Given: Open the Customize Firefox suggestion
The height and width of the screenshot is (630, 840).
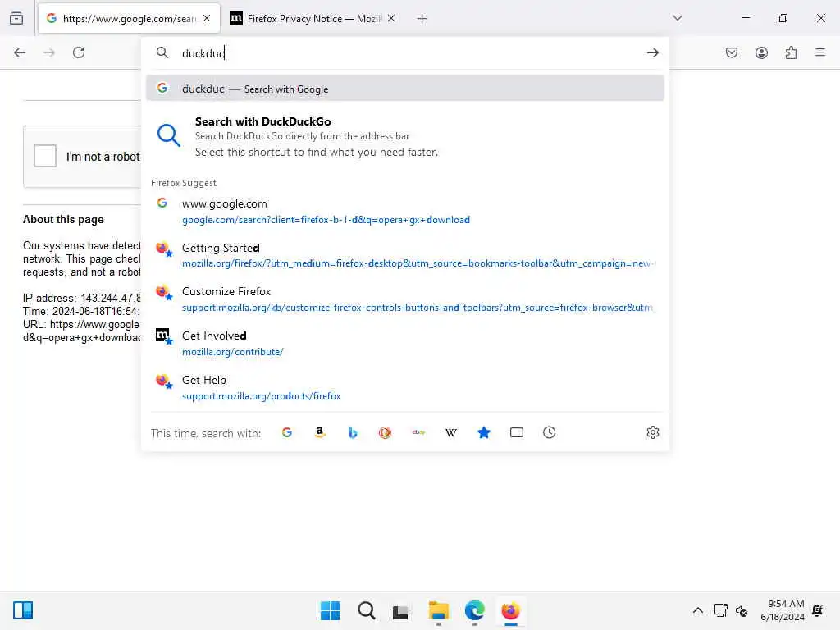Looking at the screenshot, I should (x=405, y=299).
